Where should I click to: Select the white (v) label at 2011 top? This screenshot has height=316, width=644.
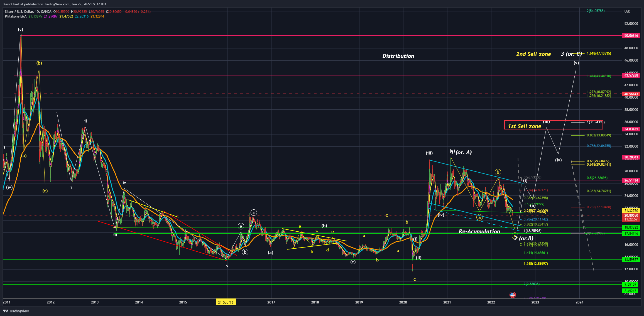point(20,30)
